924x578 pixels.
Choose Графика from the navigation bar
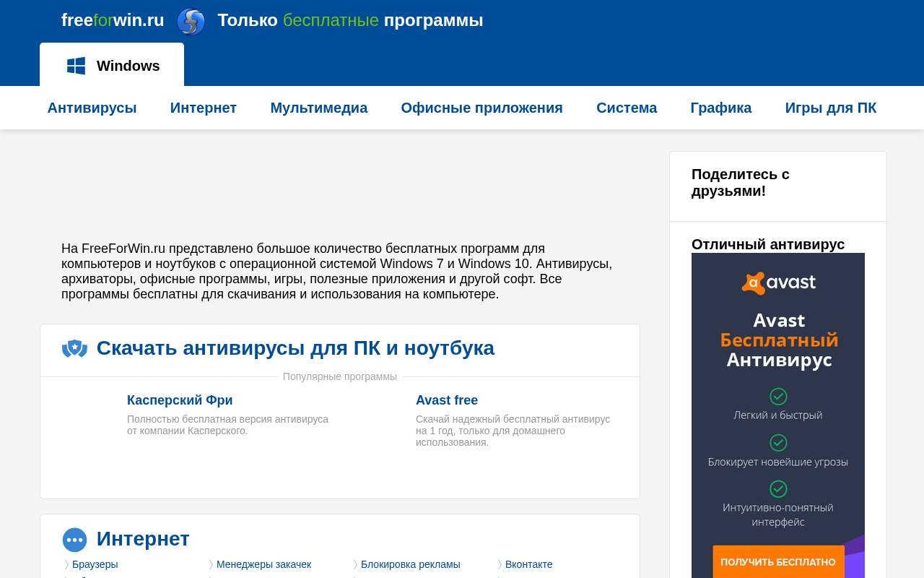721,108
